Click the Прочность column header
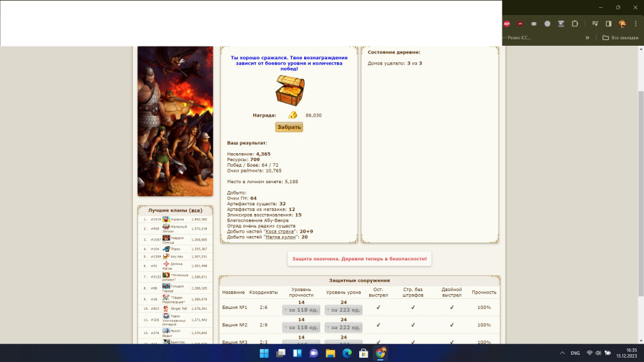This screenshot has height=362, width=644. click(484, 292)
